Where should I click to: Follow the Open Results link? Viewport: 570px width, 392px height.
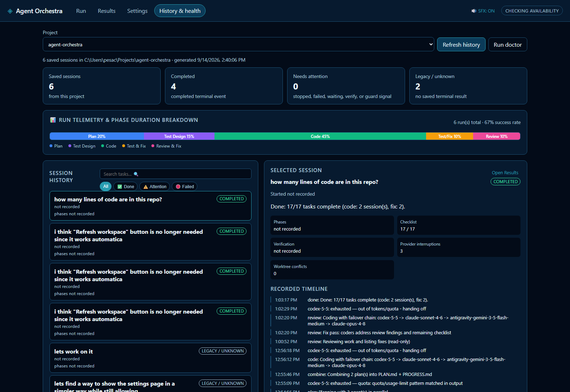505,173
